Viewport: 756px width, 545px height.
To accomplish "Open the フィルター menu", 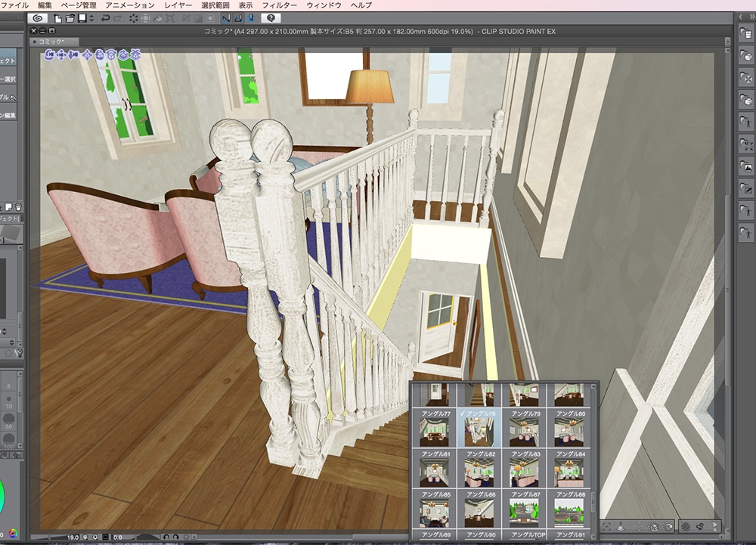I will 279,5.
